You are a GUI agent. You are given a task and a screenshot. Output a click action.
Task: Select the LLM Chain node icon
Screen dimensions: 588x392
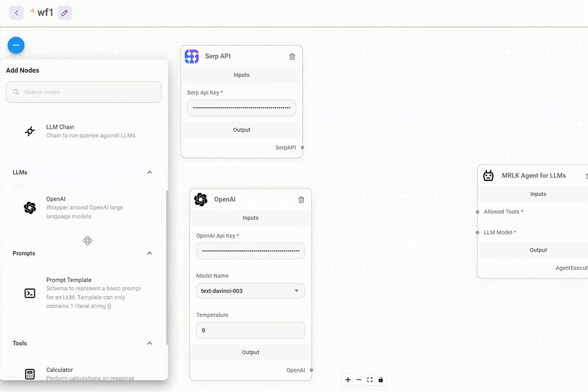tap(30, 131)
